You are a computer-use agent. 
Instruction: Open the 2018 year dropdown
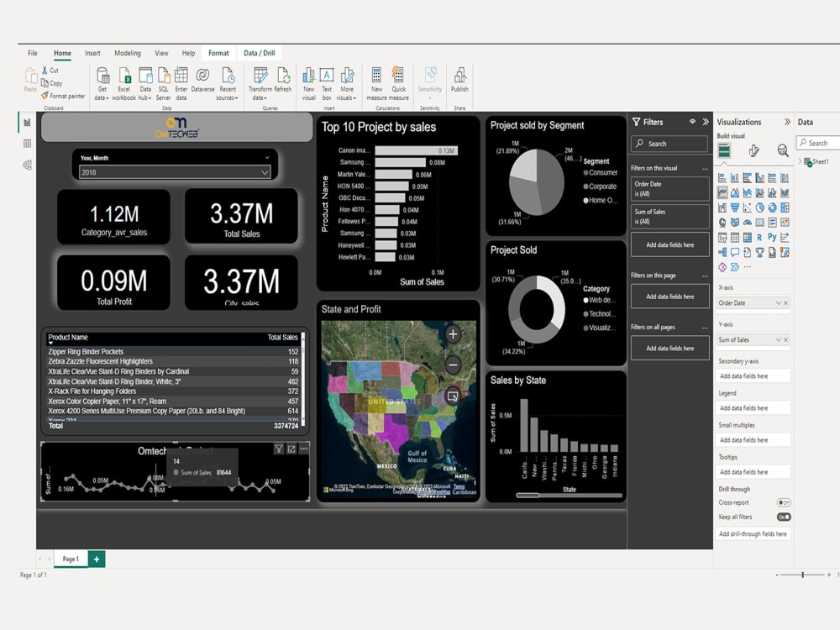pos(175,172)
